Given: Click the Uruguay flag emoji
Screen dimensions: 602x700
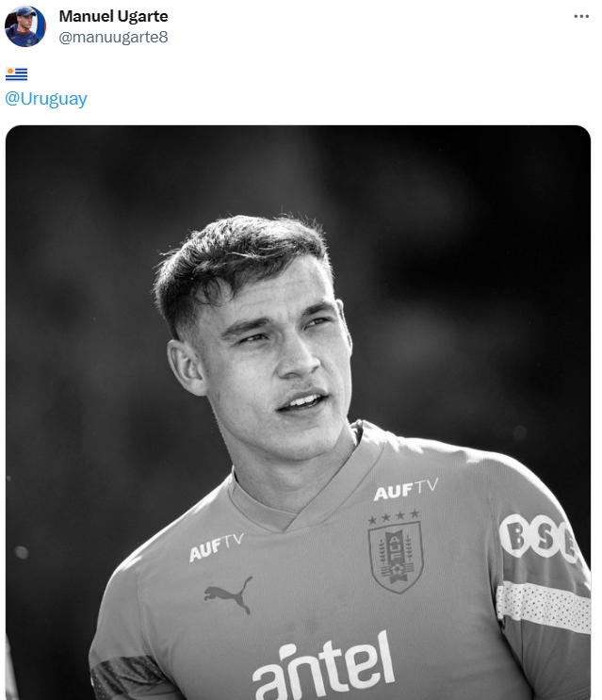Looking at the screenshot, I should [17, 74].
